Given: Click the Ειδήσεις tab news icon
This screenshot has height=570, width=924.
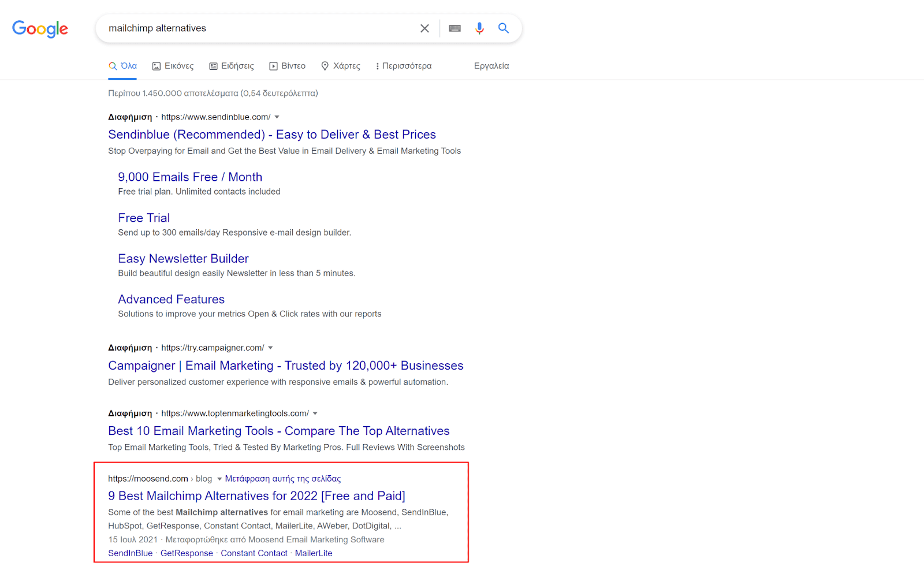Looking at the screenshot, I should tap(213, 66).
